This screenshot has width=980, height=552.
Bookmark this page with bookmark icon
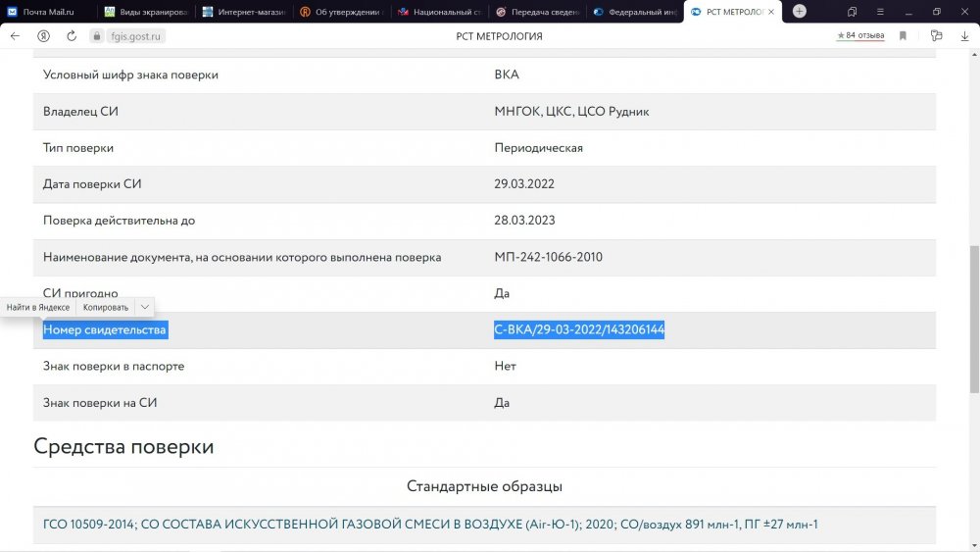pyautogui.click(x=903, y=35)
